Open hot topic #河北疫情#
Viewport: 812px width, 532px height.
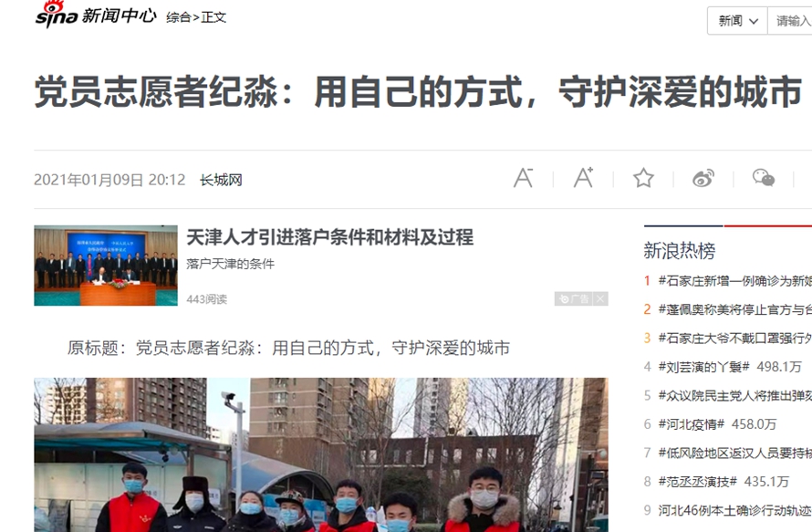point(691,424)
